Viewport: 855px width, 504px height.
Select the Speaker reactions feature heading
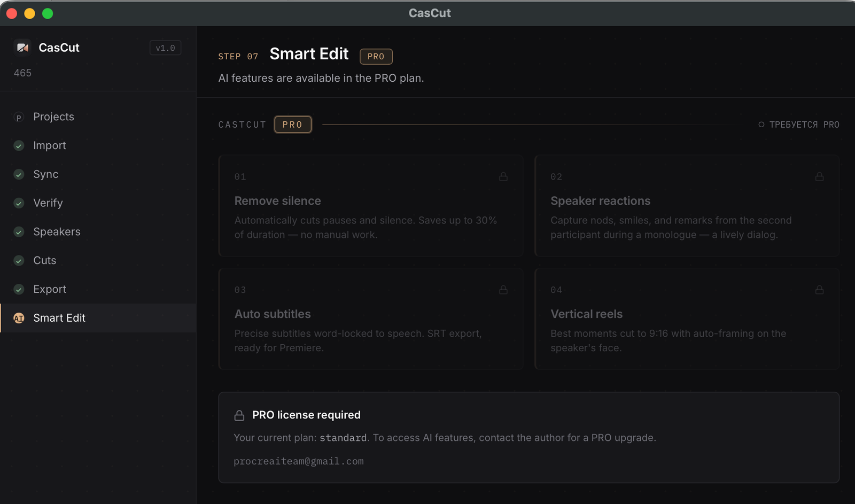601,201
